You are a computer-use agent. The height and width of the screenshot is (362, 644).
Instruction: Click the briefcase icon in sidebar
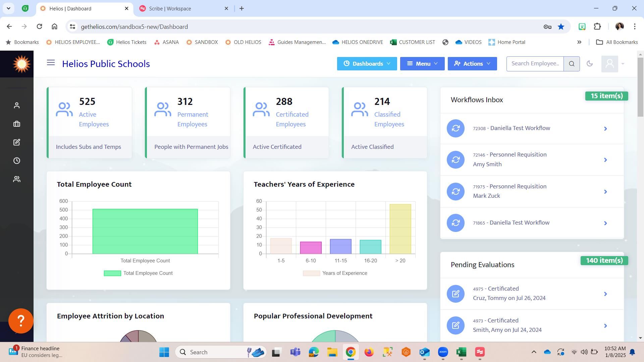tap(16, 124)
